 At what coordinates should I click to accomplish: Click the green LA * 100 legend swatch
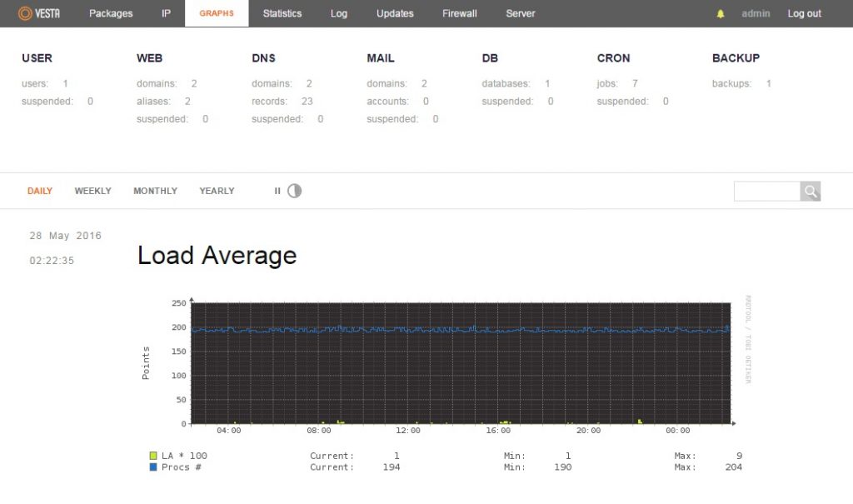pos(153,456)
